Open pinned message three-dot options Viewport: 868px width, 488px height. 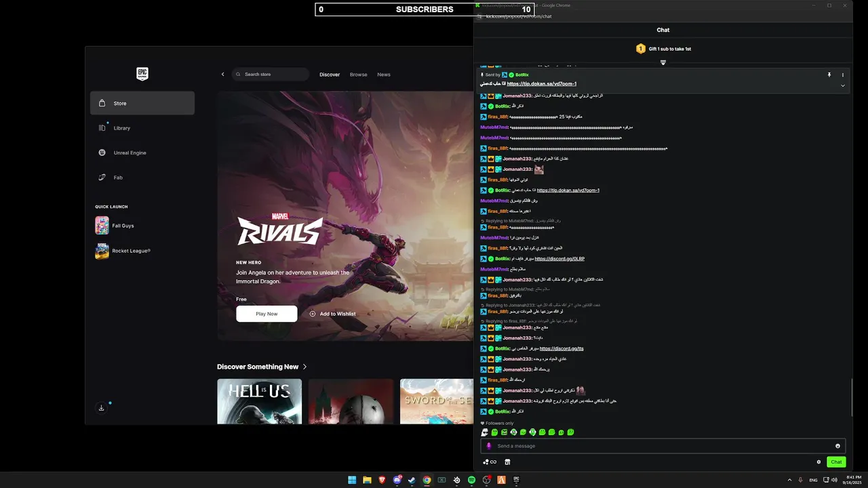pos(843,75)
